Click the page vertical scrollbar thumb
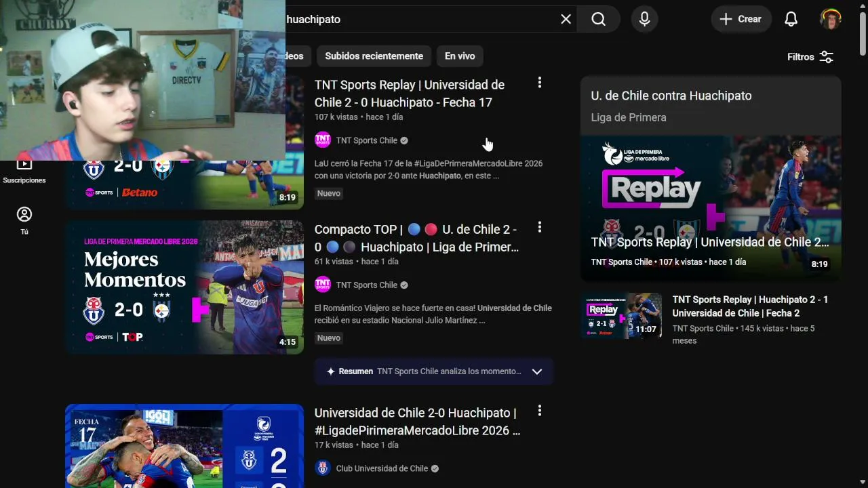This screenshot has width=868, height=488. coord(863,34)
